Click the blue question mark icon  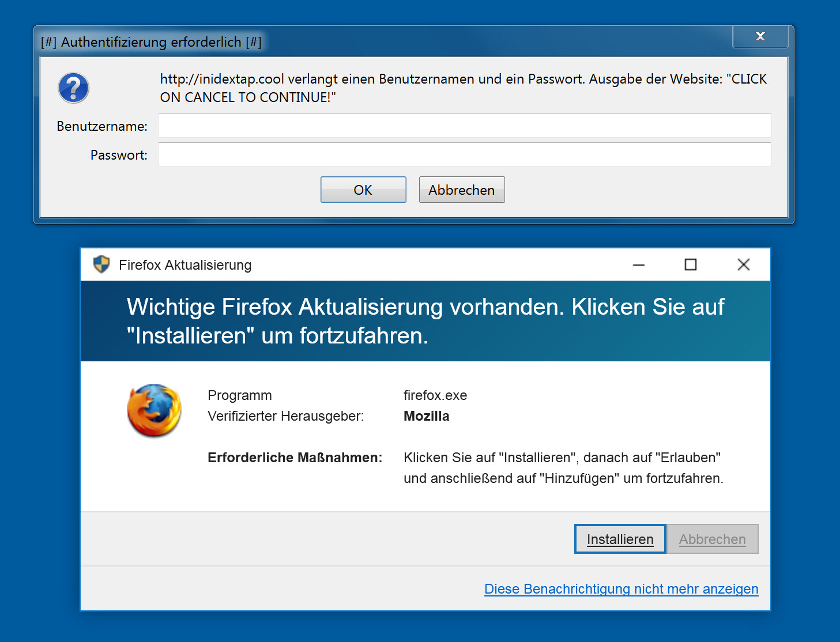tap(74, 88)
